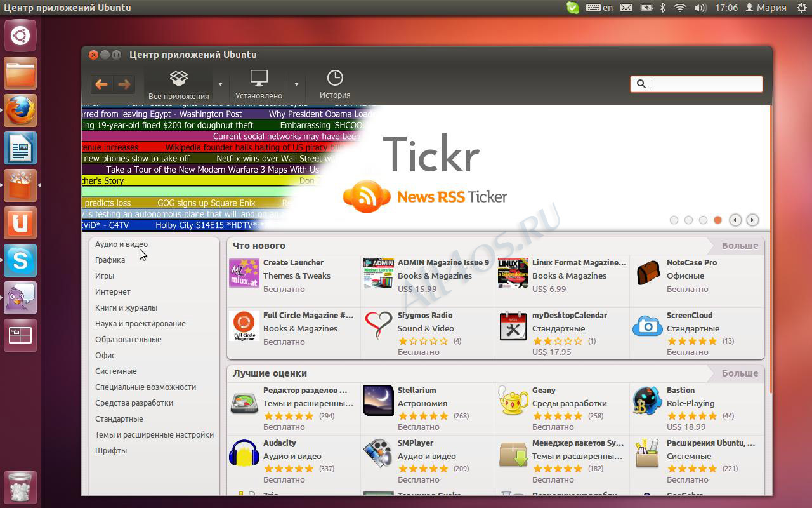Go back with the left arrow button
This screenshot has width=812, height=508.
[x=101, y=84]
